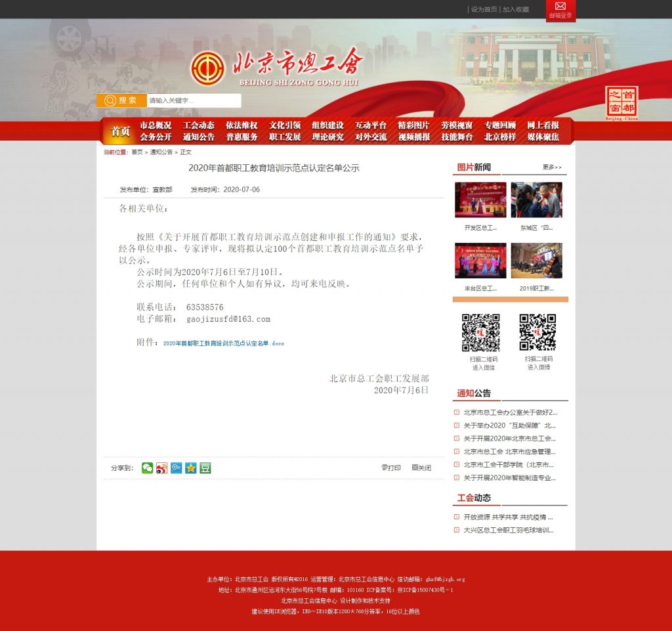Click 设为首页 in the top bar

[x=484, y=10]
